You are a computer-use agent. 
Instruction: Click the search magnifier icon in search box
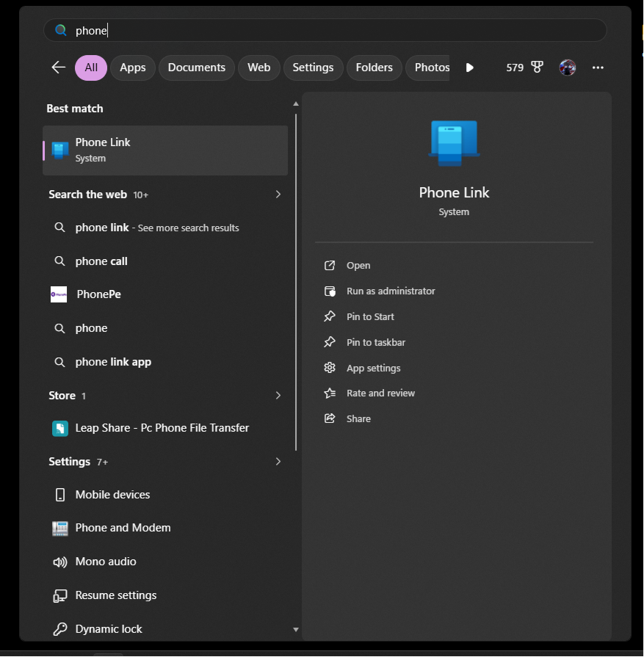click(61, 30)
